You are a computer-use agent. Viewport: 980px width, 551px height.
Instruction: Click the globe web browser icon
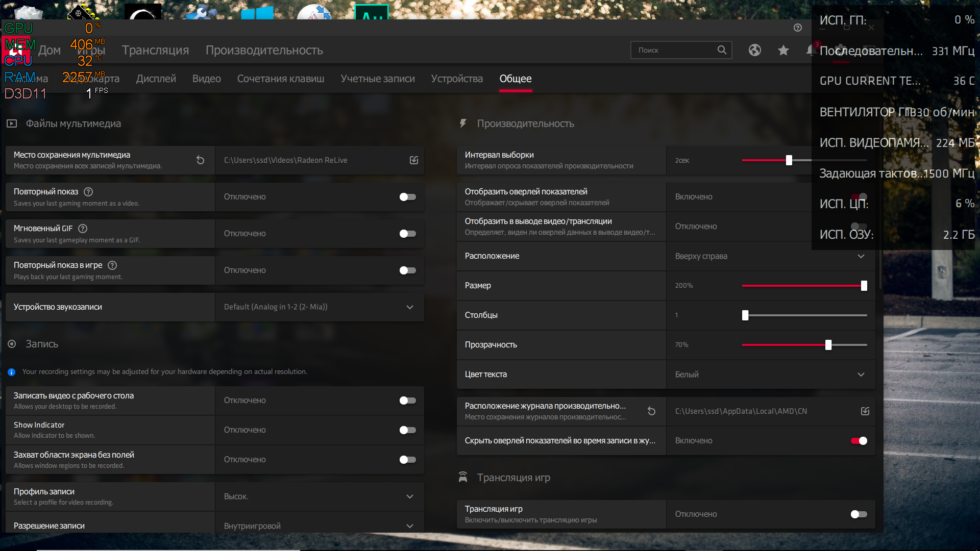pyautogui.click(x=754, y=50)
